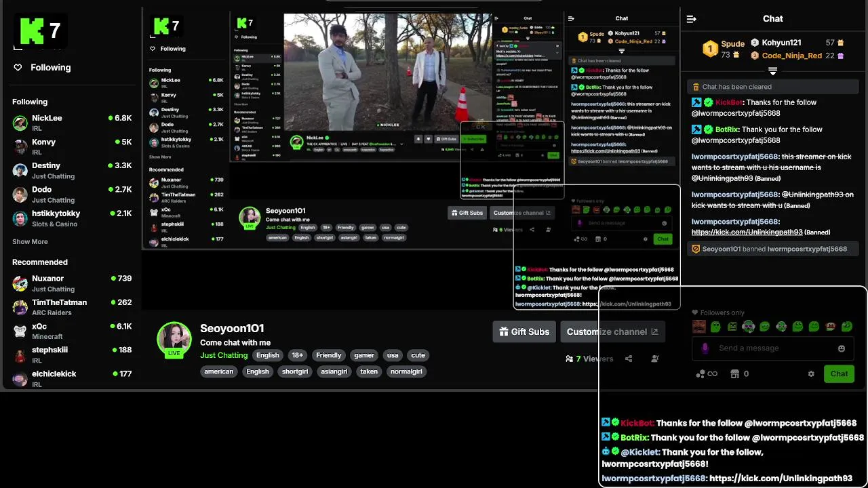
Task: Select the 18+ tag
Action: point(297,355)
